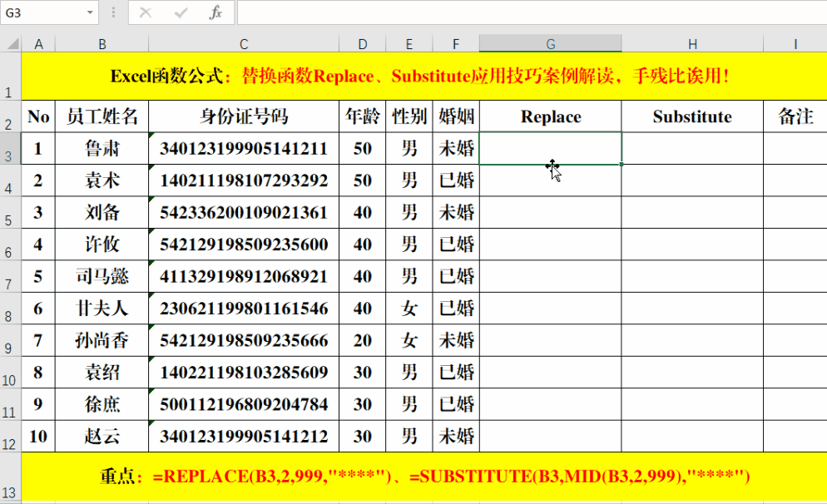Click the 'Replace' header cell

tap(550, 116)
